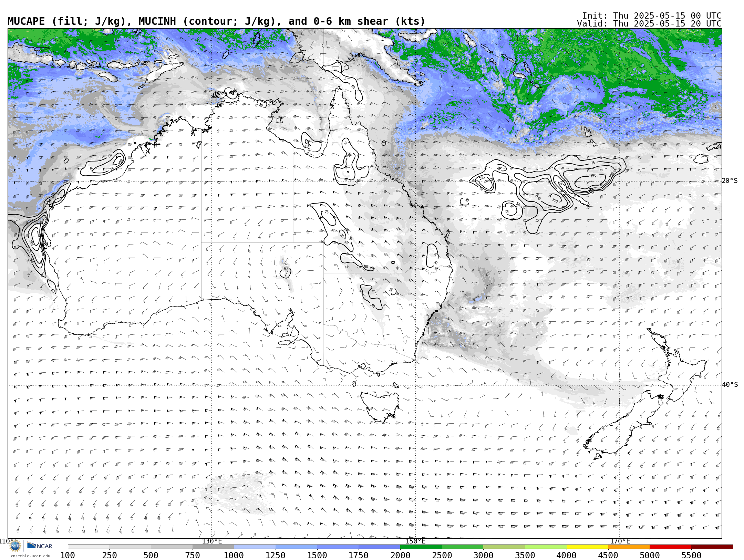
Task: Click the colorbar label 3500
Action: (525, 555)
